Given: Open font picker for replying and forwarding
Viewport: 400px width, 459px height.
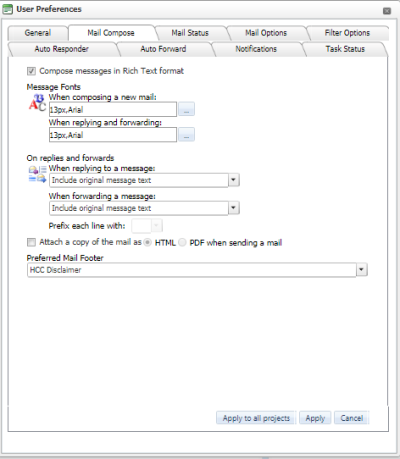Looking at the screenshot, I should coord(186,135).
